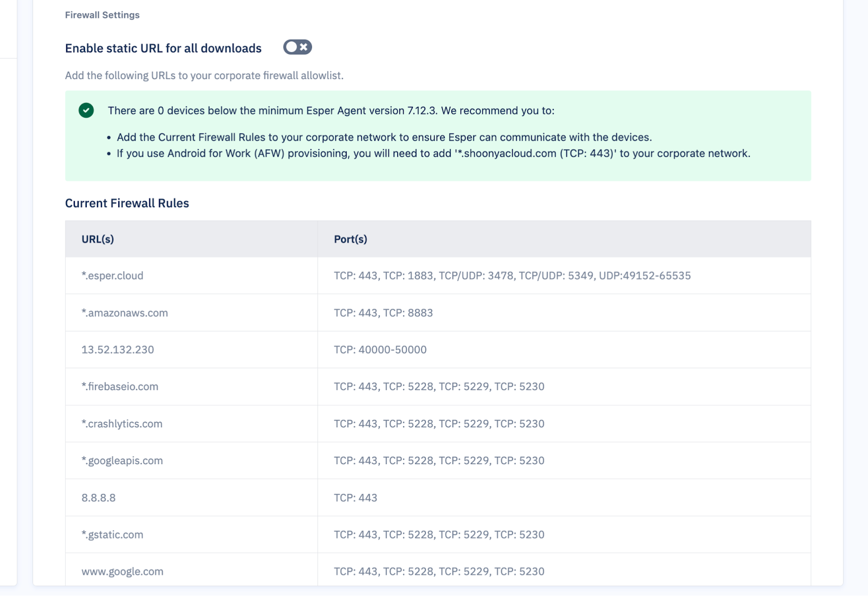Select the *.gstatic.com URL entry
The image size is (868, 596).
pos(112,534)
